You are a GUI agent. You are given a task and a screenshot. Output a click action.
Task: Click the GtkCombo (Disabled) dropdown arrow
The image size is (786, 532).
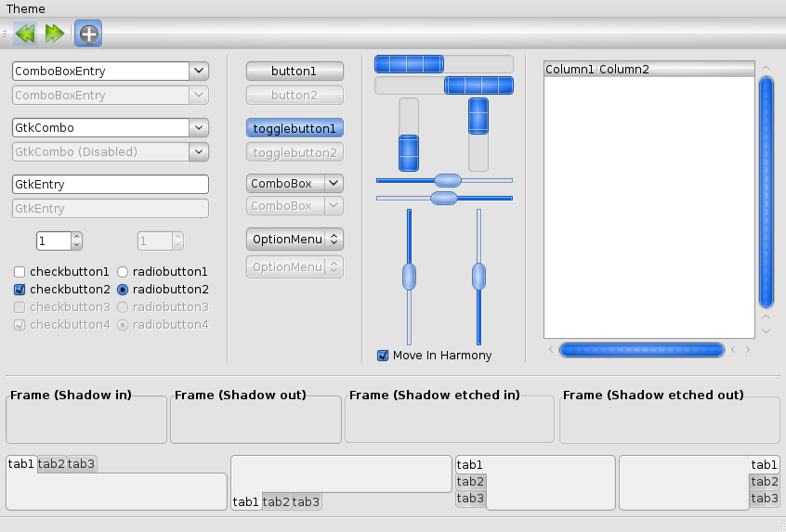click(199, 151)
